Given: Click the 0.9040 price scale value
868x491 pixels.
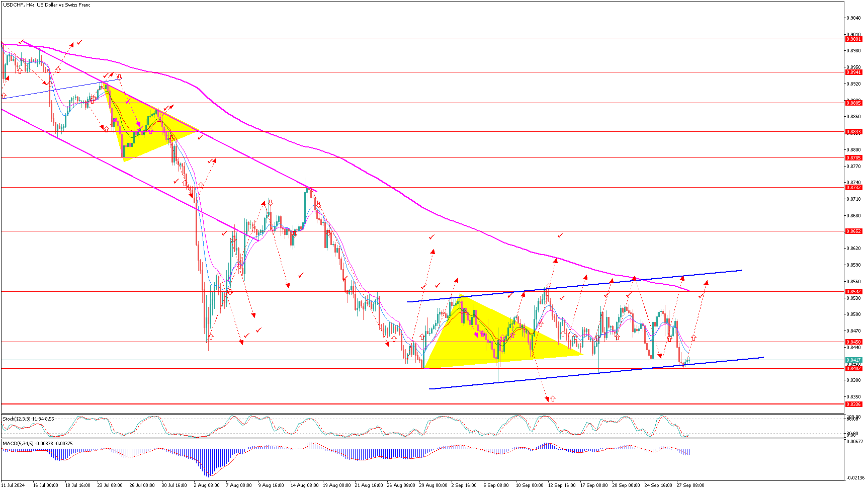Looking at the screenshot, I should click(x=853, y=18).
